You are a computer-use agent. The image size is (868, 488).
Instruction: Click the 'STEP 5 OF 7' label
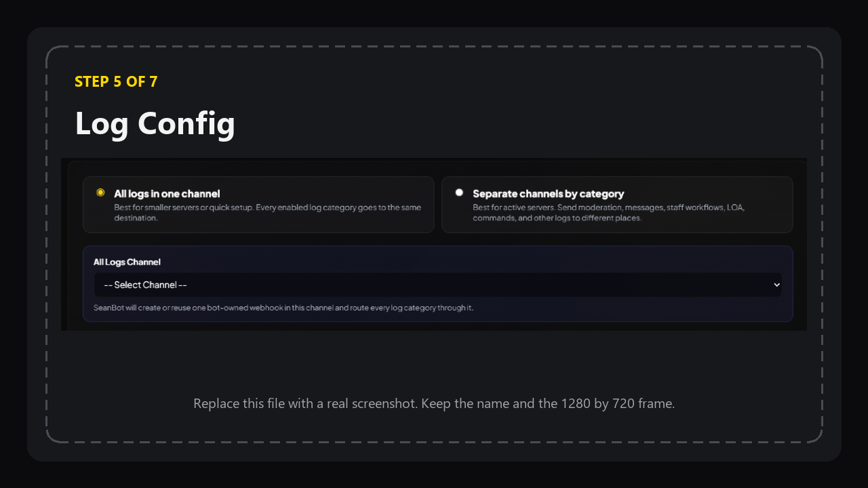coord(116,81)
